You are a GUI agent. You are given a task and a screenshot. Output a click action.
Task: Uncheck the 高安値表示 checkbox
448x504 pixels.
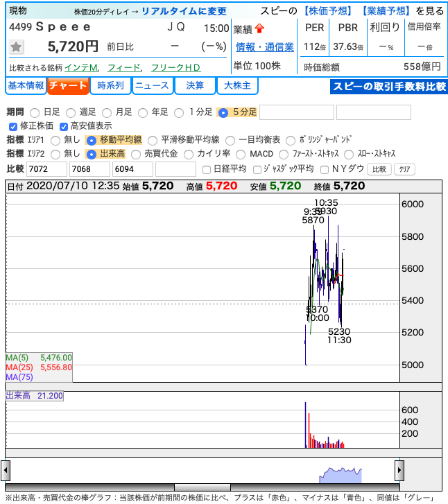(x=64, y=127)
